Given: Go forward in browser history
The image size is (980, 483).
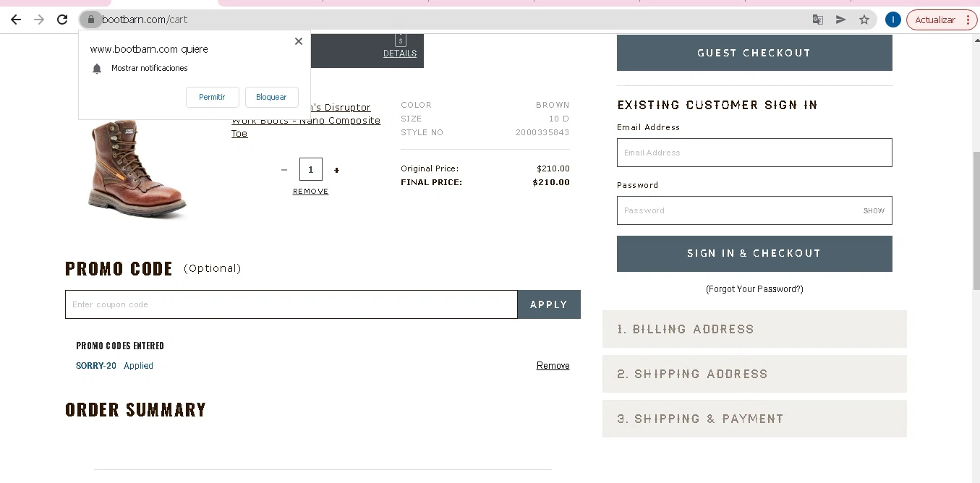Looking at the screenshot, I should [x=39, y=20].
